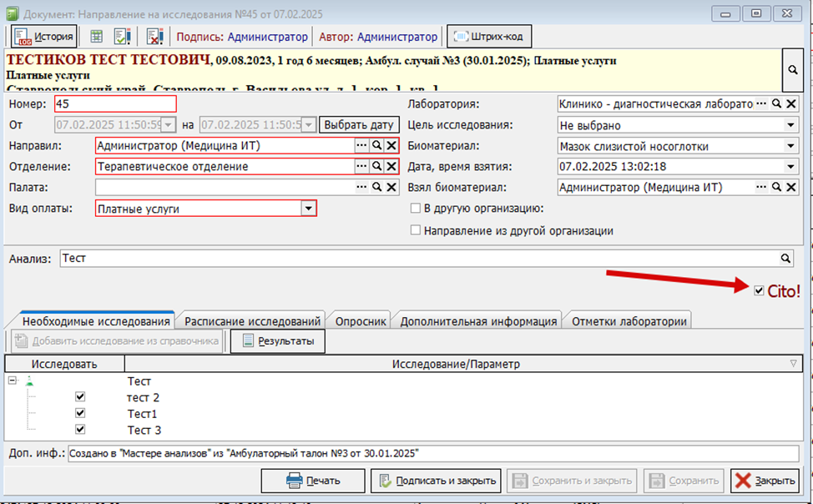Click the Подписать и закрыть button
Image resolution: width=813 pixels, height=504 pixels.
coord(436,481)
